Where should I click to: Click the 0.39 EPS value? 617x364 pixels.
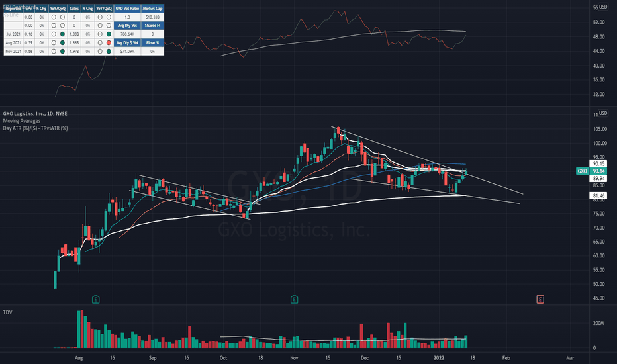click(28, 43)
